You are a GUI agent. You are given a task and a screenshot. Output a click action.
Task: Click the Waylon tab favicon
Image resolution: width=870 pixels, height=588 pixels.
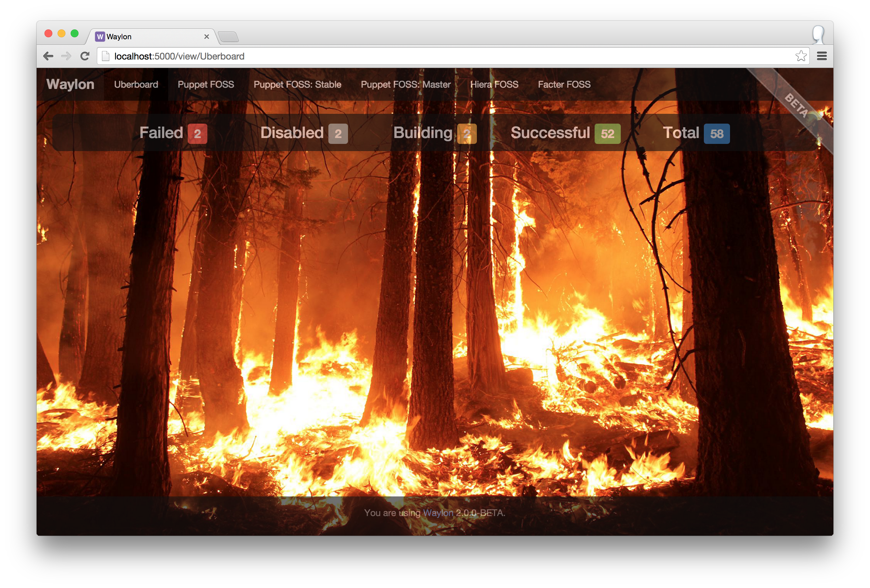pyautogui.click(x=100, y=37)
